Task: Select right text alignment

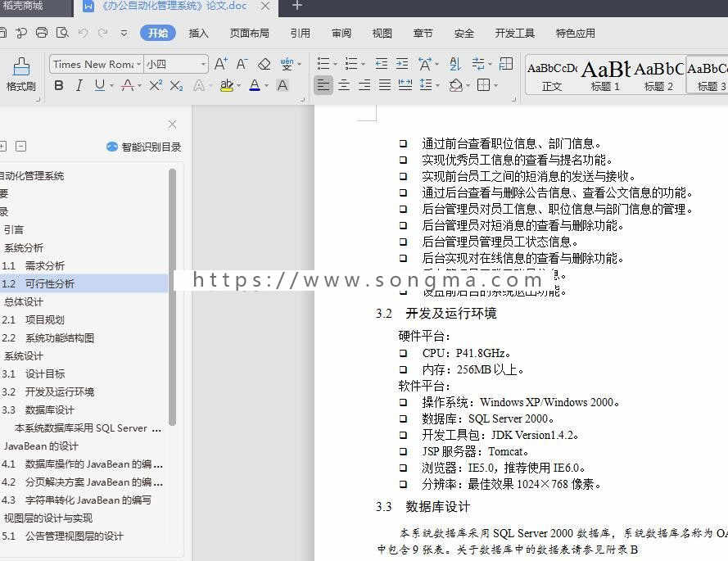Action: click(364, 85)
